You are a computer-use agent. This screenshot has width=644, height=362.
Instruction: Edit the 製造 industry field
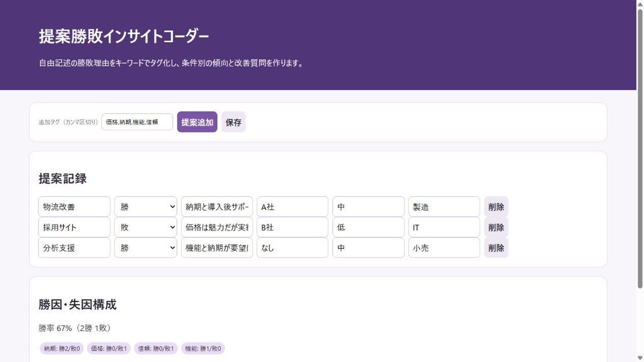pyautogui.click(x=444, y=206)
